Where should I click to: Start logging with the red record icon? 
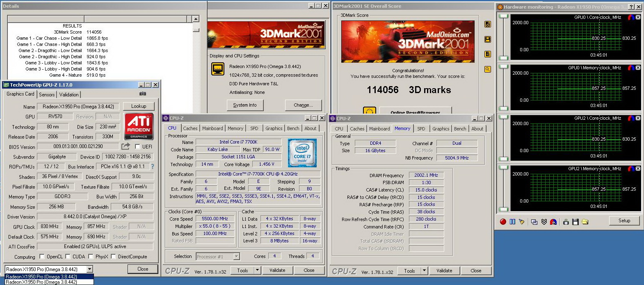(503, 222)
